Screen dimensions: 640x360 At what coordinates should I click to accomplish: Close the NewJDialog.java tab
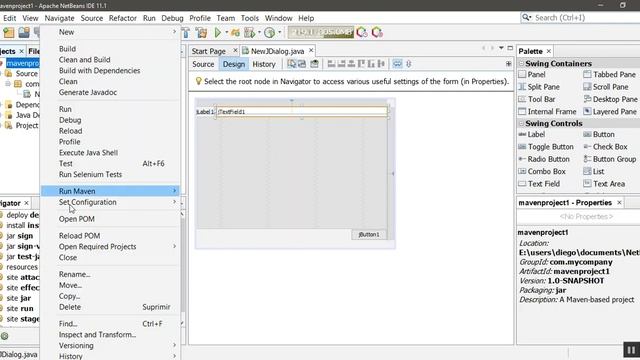pyautogui.click(x=311, y=51)
